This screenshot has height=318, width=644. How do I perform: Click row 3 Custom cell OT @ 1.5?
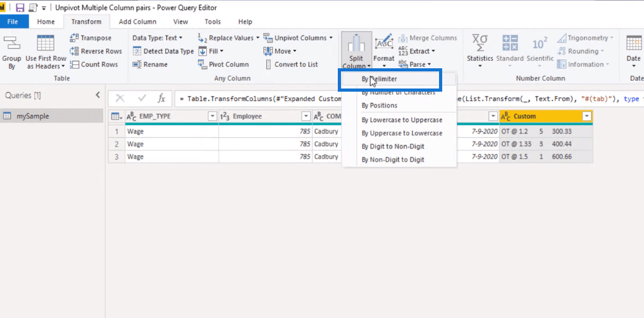546,157
